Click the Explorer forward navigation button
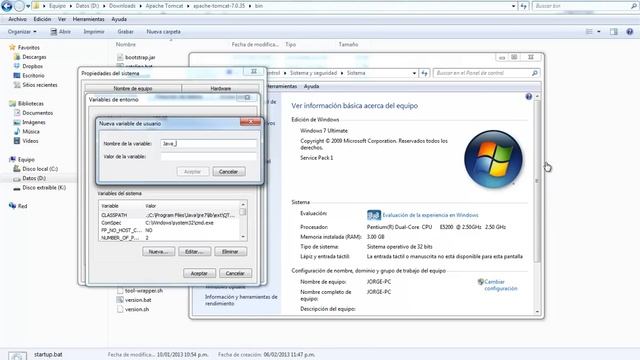Viewport: 640px width, 360px height. click(19, 6)
